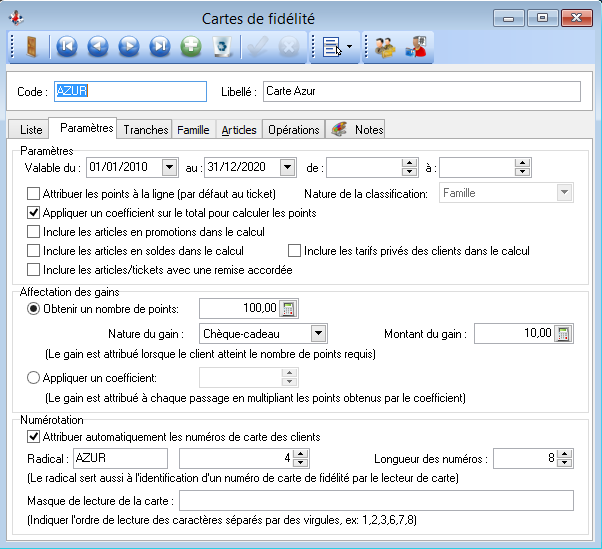Jump to the last record
Image resolution: width=602 pixels, height=549 pixels.
tap(159, 47)
